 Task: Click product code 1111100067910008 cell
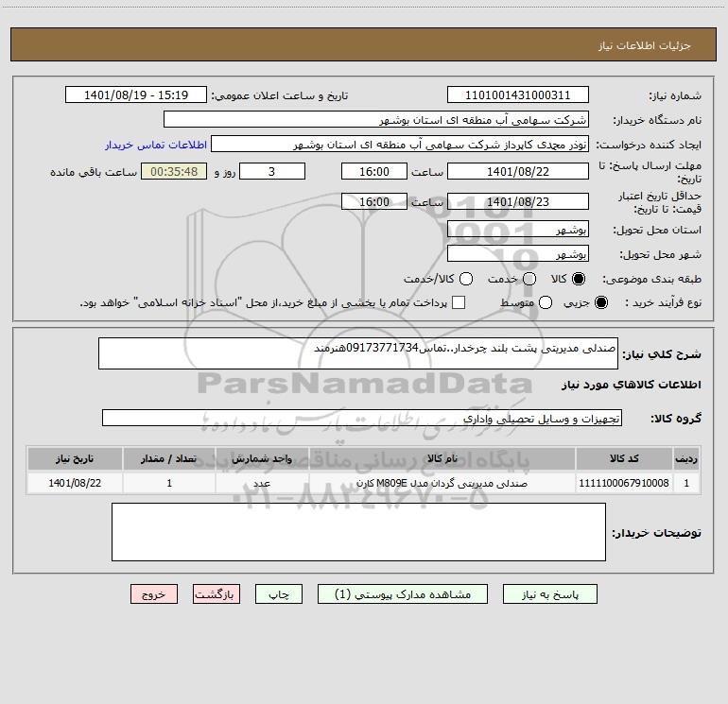(x=624, y=483)
